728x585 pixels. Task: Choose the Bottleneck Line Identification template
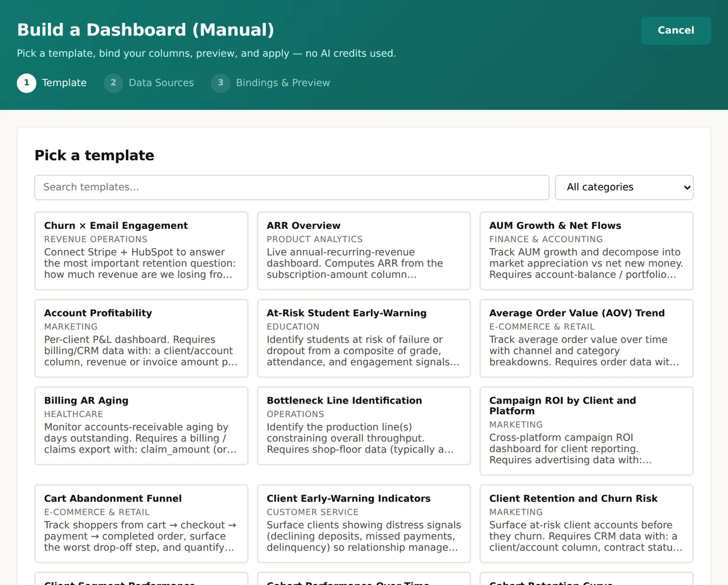[364, 425]
